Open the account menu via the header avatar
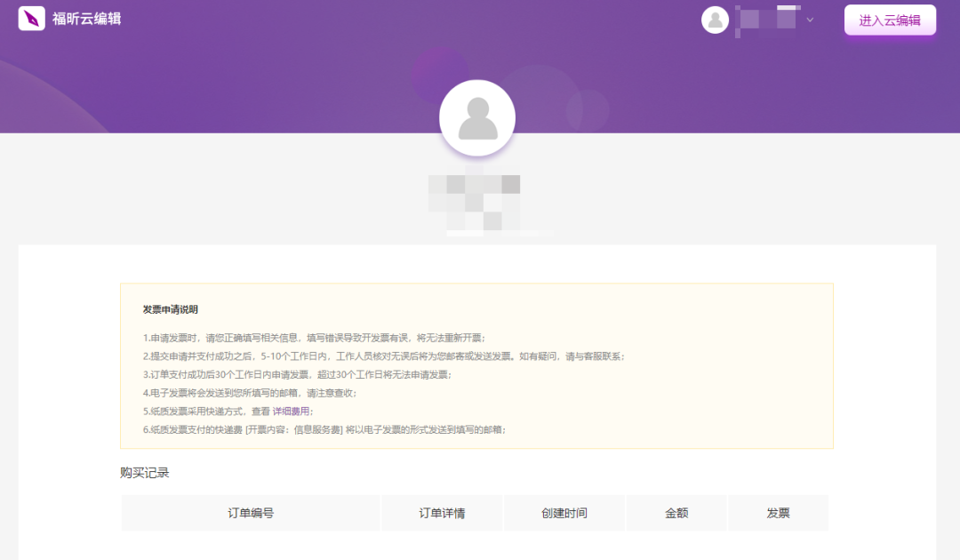This screenshot has height=560, width=960. (x=715, y=20)
